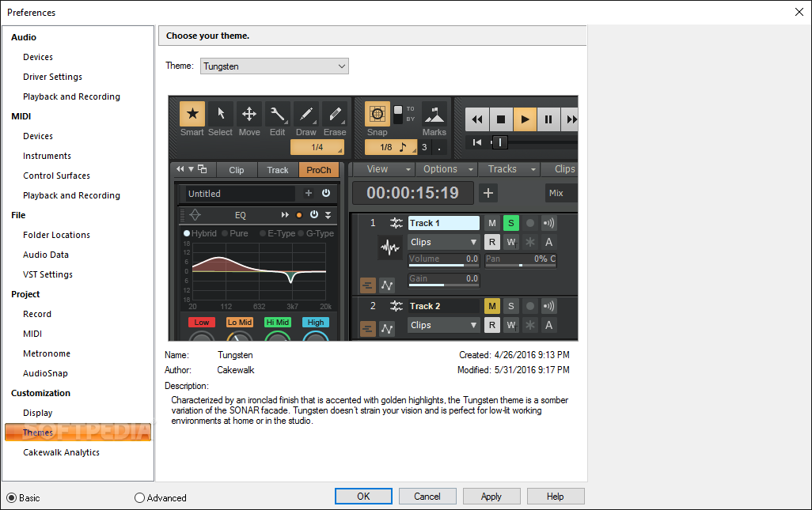Click the Track 1 name field
Image resolution: width=812 pixels, height=510 pixels.
(444, 223)
